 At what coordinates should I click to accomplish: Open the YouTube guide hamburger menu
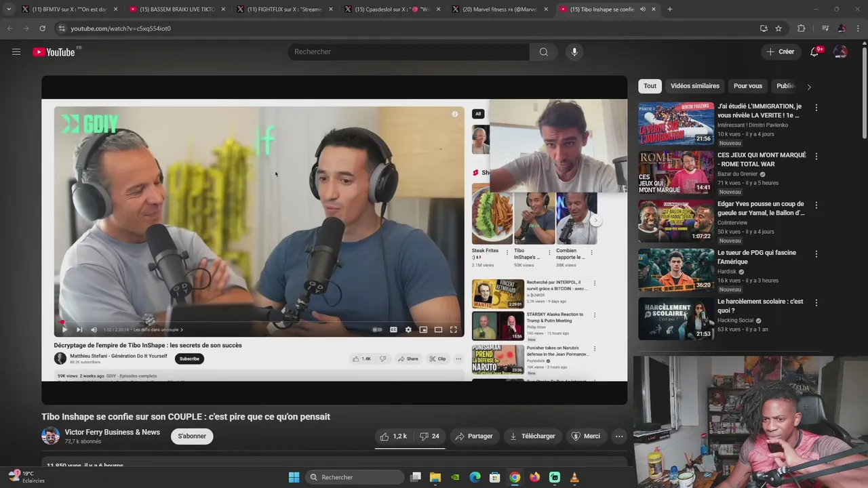point(16,52)
